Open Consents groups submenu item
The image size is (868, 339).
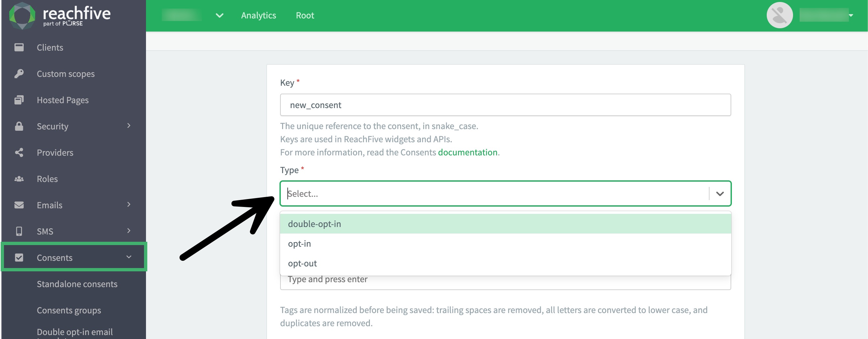(69, 310)
